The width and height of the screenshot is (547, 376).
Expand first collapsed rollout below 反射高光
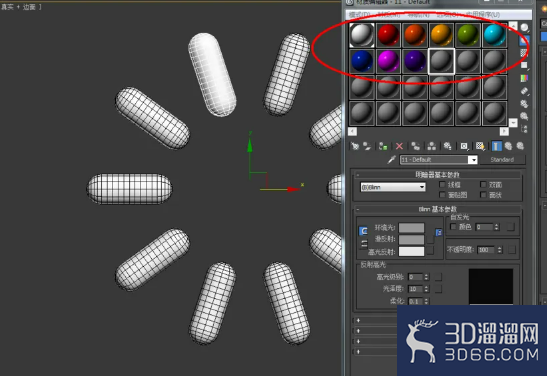tap(358, 320)
